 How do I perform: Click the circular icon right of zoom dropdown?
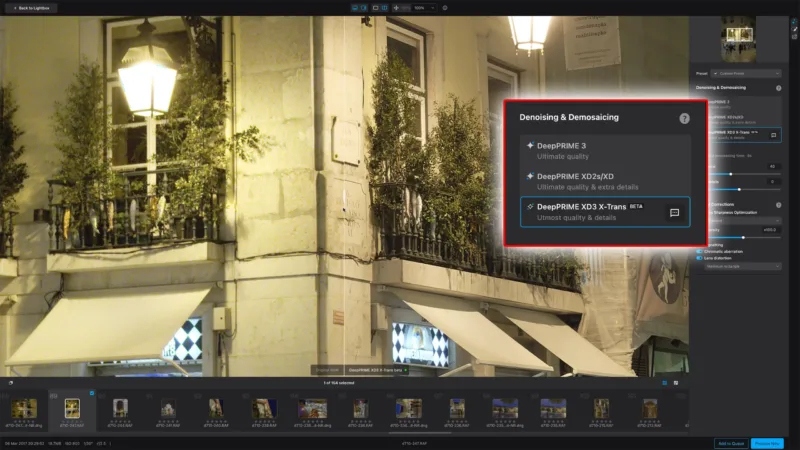[445, 8]
